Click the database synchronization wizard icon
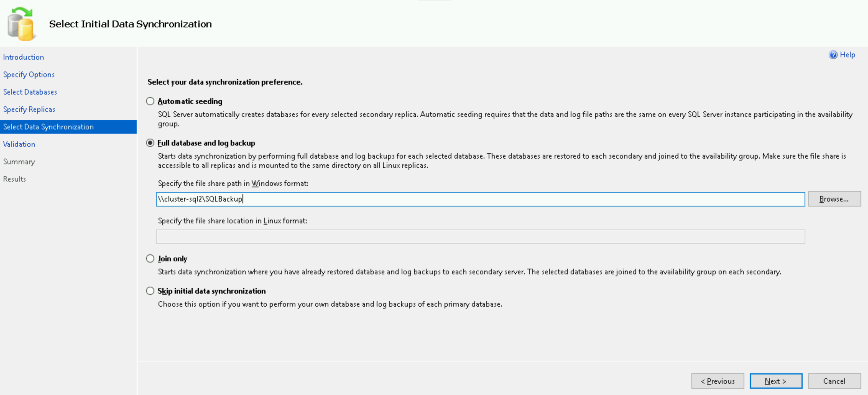The image size is (868, 395). (x=21, y=24)
